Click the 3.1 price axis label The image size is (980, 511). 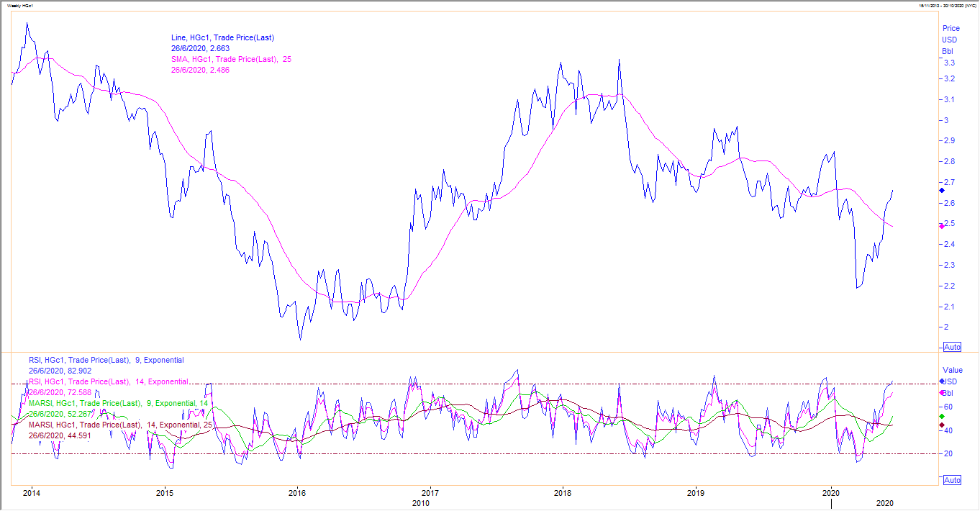tap(949, 100)
